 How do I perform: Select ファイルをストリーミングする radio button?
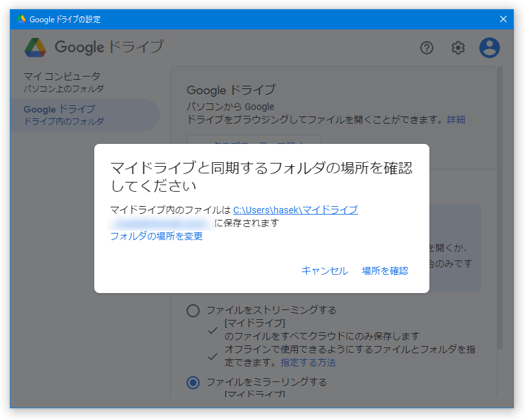193,311
